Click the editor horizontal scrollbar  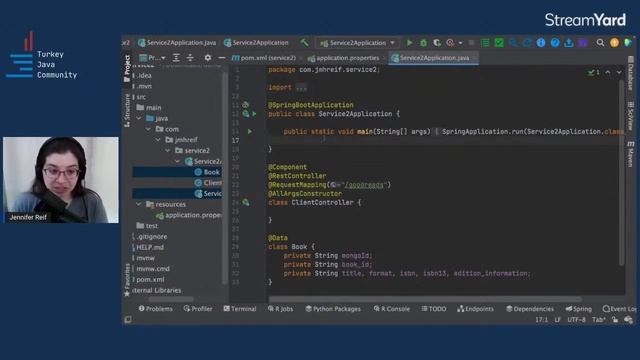pyautogui.click(x=424, y=299)
